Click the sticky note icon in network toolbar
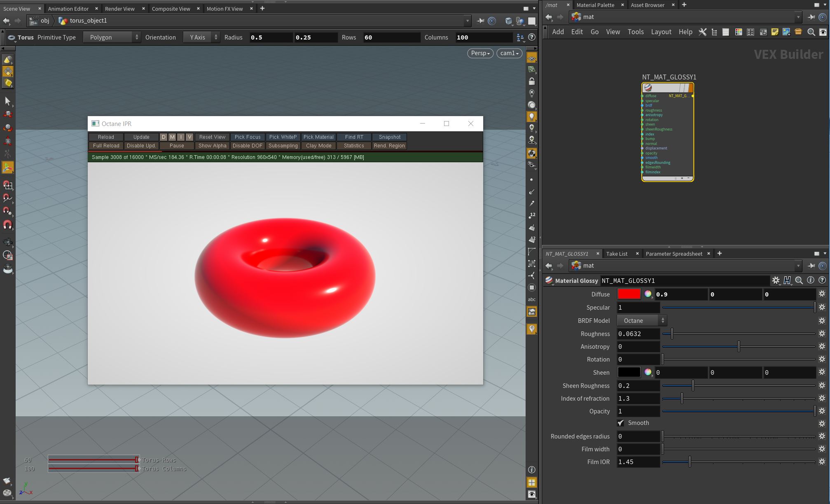 [774, 32]
